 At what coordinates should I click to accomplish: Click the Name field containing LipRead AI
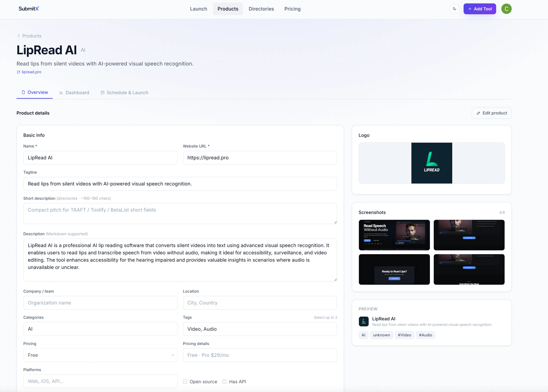[x=100, y=158]
